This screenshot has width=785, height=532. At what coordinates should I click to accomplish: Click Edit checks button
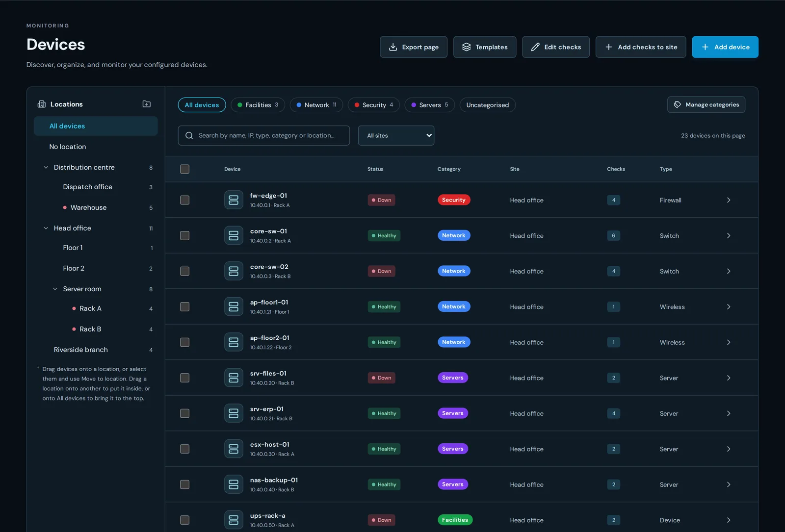(556, 47)
